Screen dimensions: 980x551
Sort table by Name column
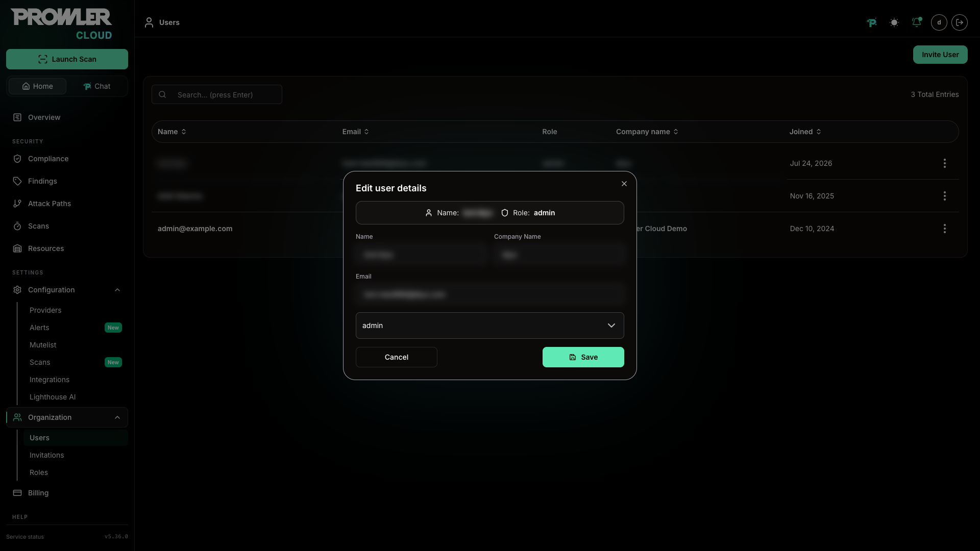172,132
